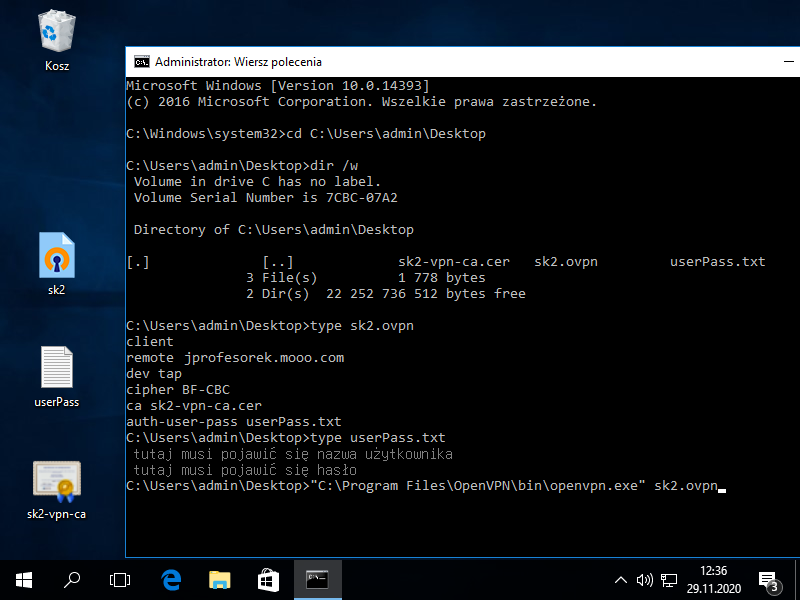The height and width of the screenshot is (600, 800).
Task: Click the Command Prompt taskbar button
Action: [x=317, y=579]
